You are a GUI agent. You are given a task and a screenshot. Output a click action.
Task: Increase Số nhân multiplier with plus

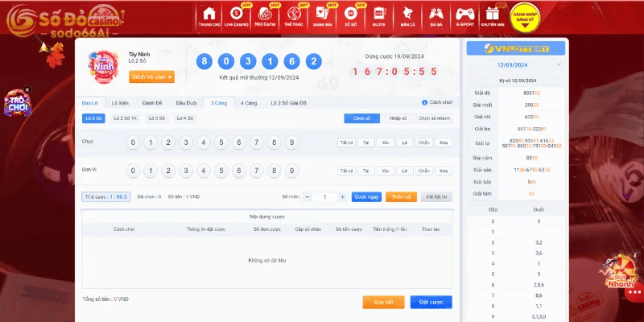coord(342,197)
